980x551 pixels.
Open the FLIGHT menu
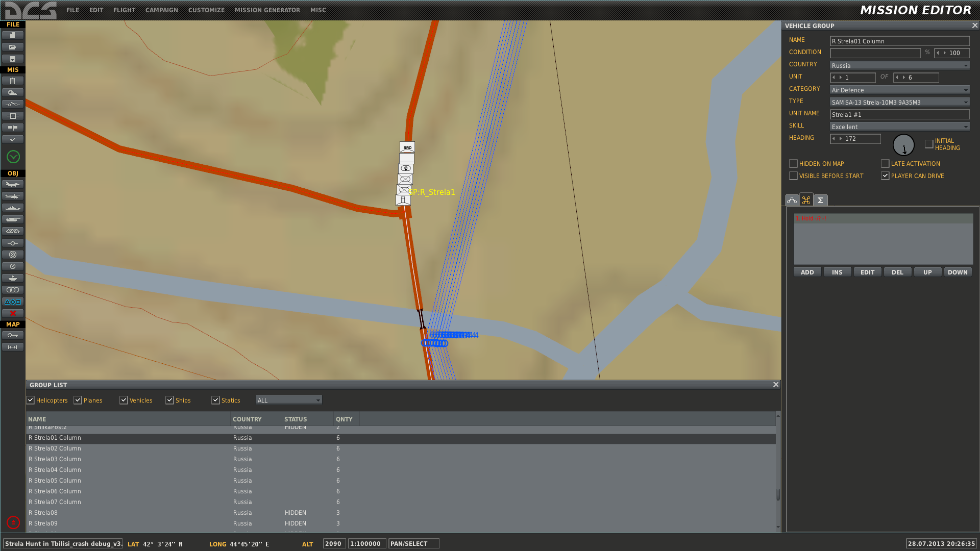[x=124, y=10]
